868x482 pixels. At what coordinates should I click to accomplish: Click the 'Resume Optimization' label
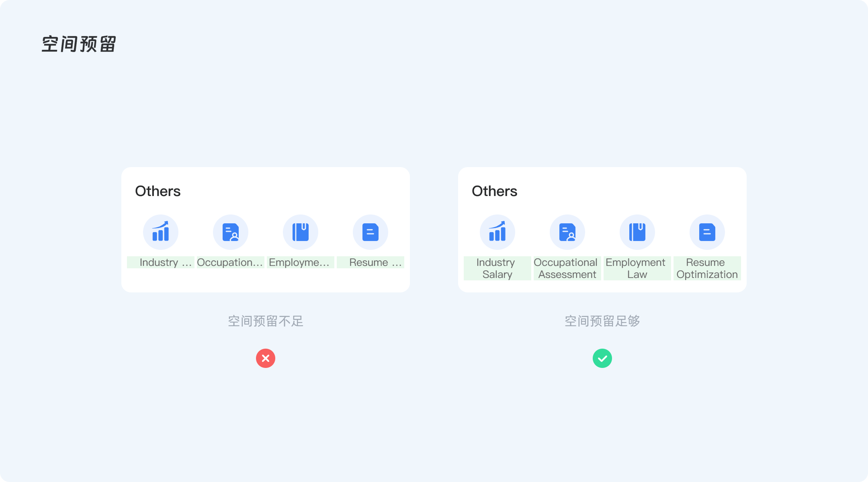point(707,268)
